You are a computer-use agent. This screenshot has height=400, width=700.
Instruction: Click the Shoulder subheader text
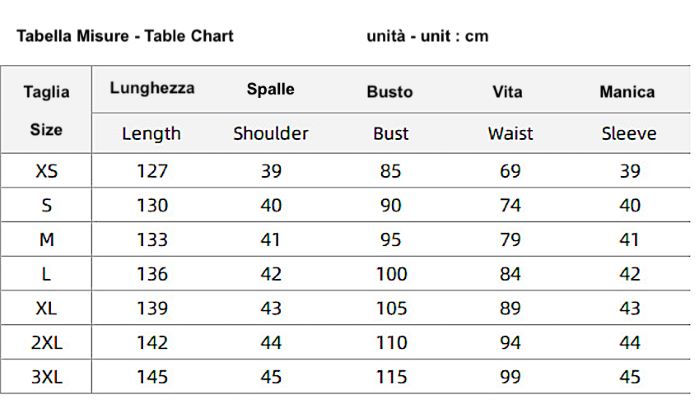[x=270, y=133]
